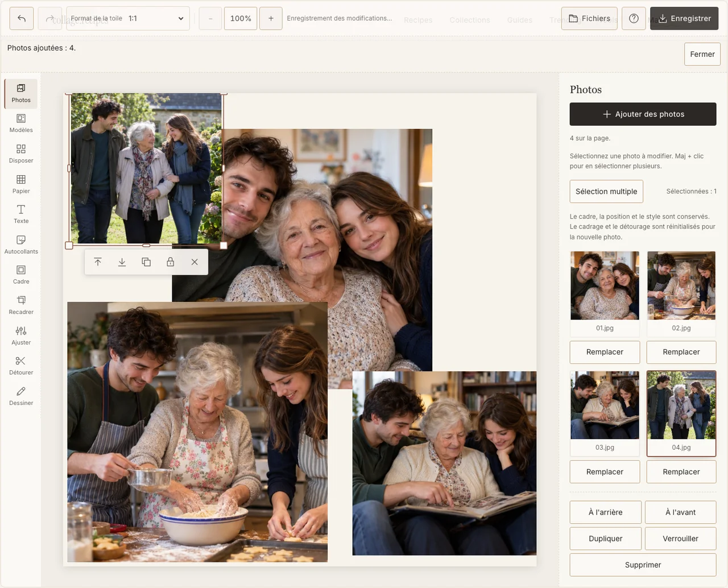Close the notification with Fermer
The height and width of the screenshot is (588, 728).
tap(702, 54)
